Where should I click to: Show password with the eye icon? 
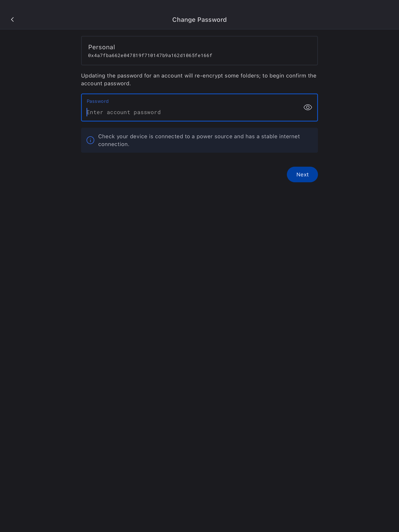pyautogui.click(x=308, y=107)
